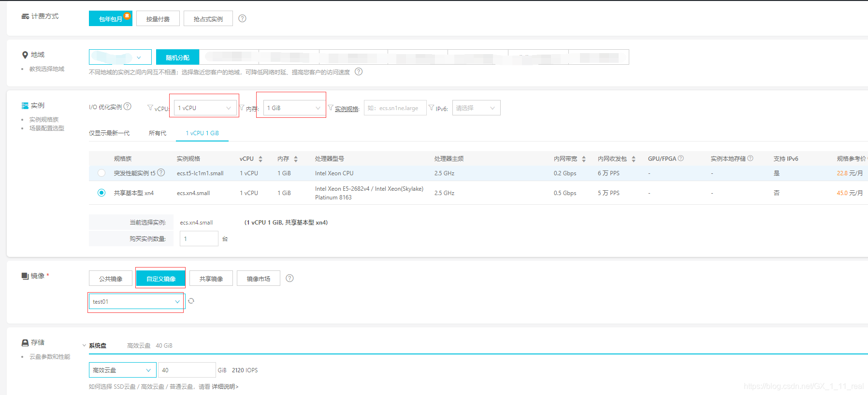Select 镜像市场 image type

coord(259,279)
